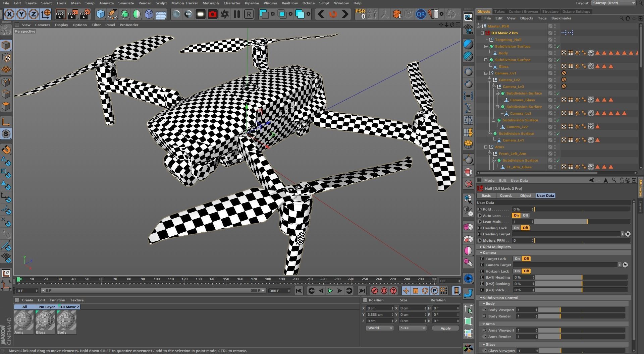Enable the Snap S icon

[6, 134]
